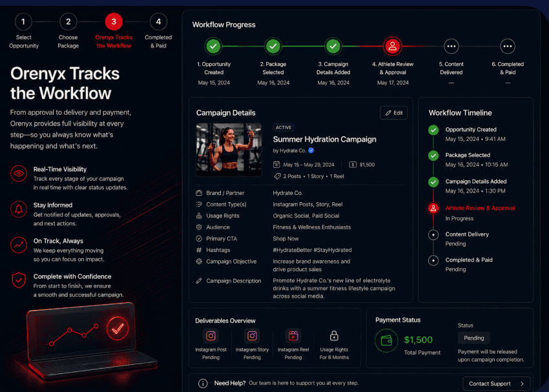549x392 pixels.
Task: Click the timeline Campaign Details Added check icon
Action: [x=433, y=182]
